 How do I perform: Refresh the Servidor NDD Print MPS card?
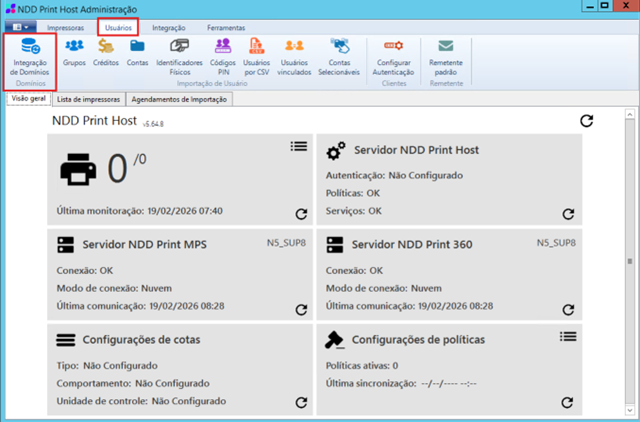(x=301, y=310)
